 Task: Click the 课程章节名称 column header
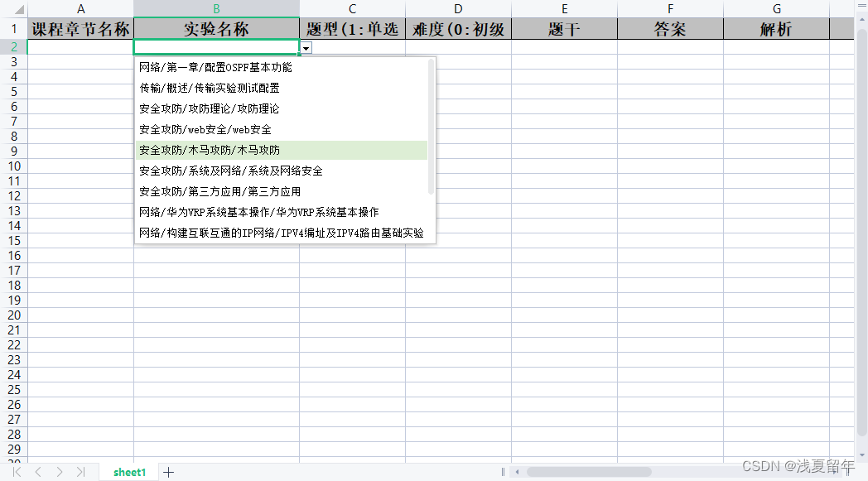click(x=80, y=27)
